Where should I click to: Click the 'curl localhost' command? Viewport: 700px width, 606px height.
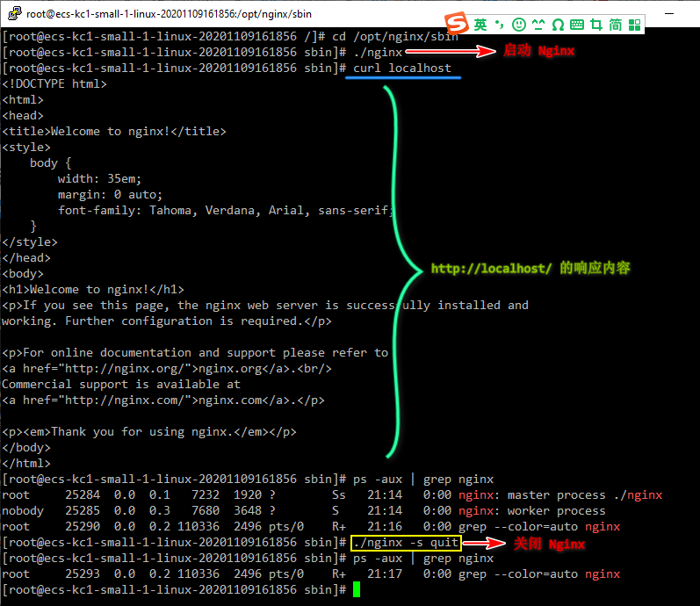coord(402,68)
